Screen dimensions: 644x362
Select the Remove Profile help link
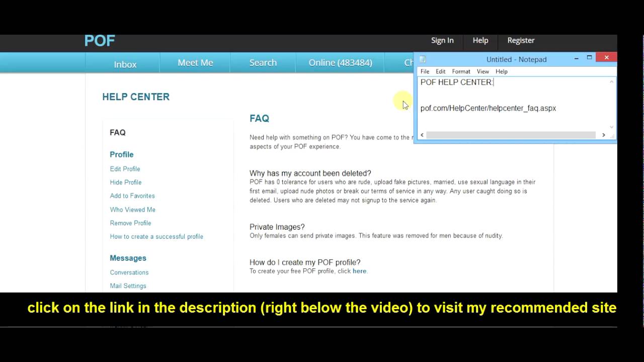tap(131, 223)
